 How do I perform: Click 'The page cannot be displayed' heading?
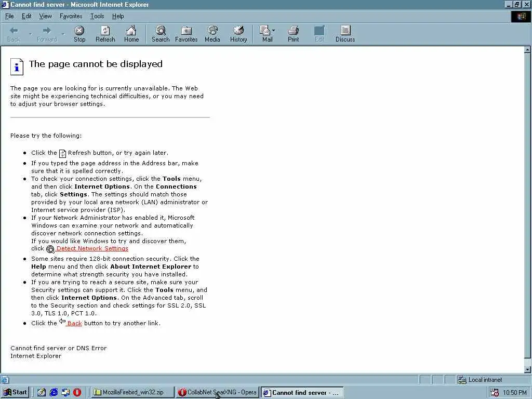coord(96,64)
